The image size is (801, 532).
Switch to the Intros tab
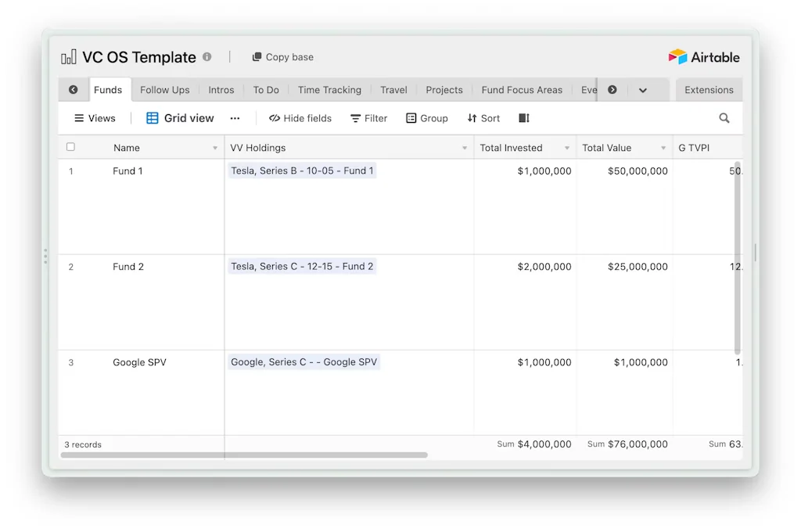pyautogui.click(x=221, y=89)
